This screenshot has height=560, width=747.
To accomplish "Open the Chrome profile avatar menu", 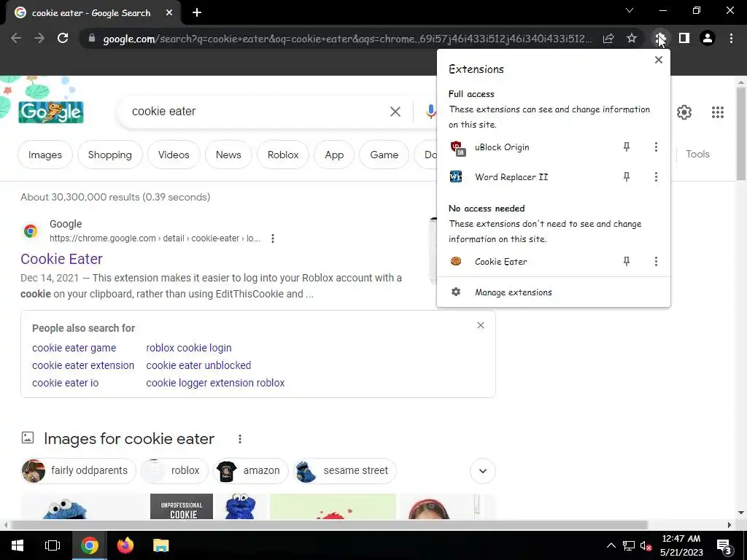I will pos(708,38).
